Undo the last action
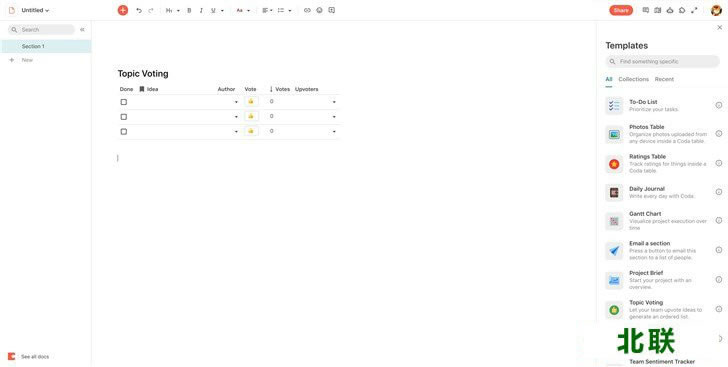Viewport: 728px width, 367px height. tap(139, 10)
